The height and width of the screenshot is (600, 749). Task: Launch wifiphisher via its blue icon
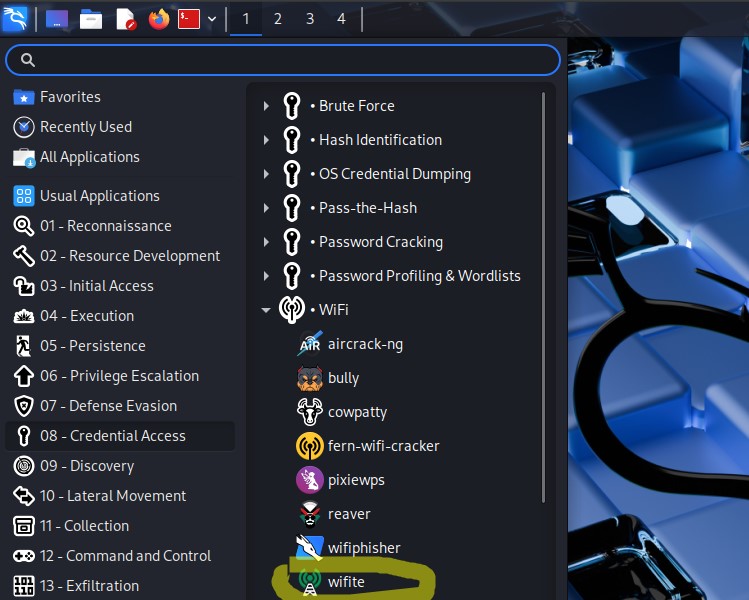[x=310, y=547]
